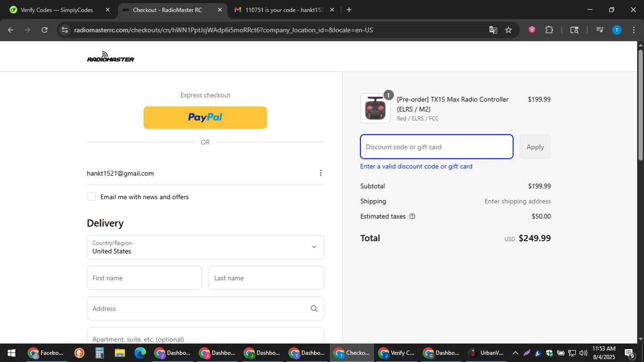Click the page vertical scrollbar
Viewport: 644px width, 362px height.
pos(641,106)
